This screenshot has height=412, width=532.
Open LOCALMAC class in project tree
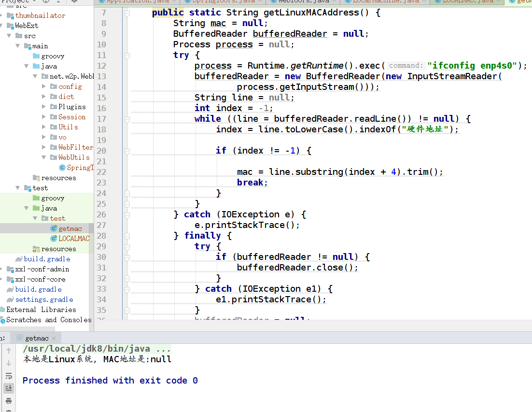pos(74,239)
